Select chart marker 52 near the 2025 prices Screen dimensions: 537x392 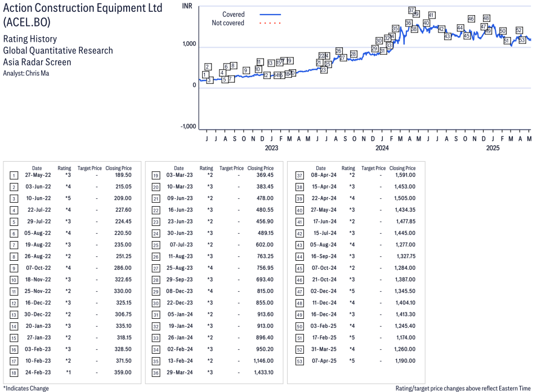pyautogui.click(x=519, y=30)
